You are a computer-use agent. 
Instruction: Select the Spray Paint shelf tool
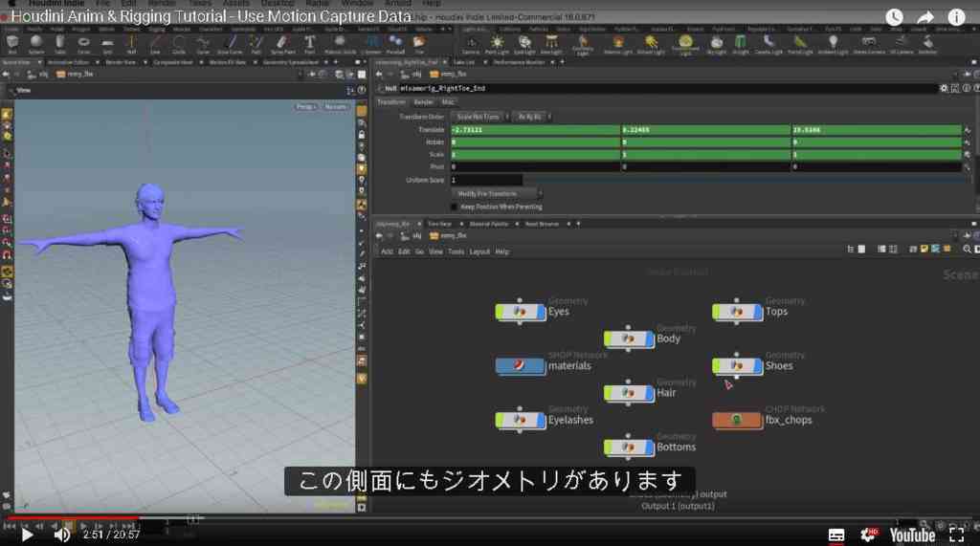click(x=282, y=44)
